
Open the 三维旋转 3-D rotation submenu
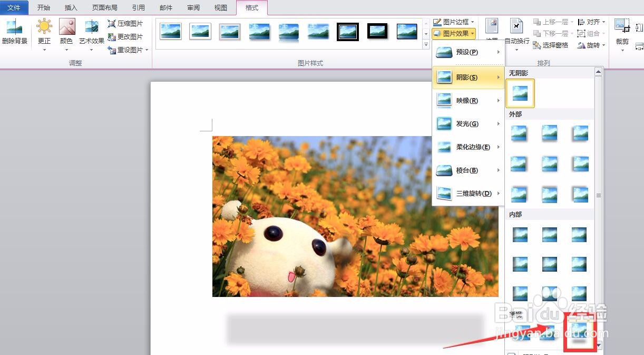click(x=468, y=194)
